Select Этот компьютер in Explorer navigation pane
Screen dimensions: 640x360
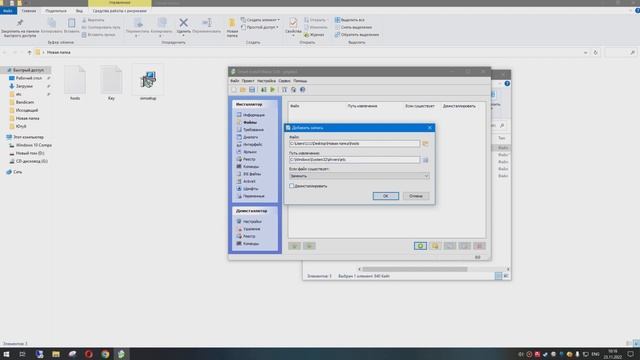pyautogui.click(x=28, y=137)
